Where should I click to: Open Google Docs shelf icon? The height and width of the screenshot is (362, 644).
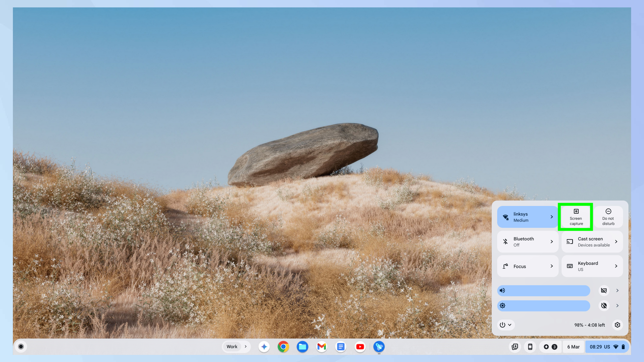[341, 347]
